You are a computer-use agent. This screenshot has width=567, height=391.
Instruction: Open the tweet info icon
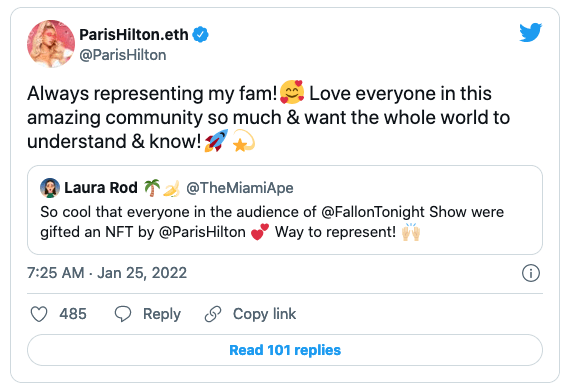coord(530,273)
